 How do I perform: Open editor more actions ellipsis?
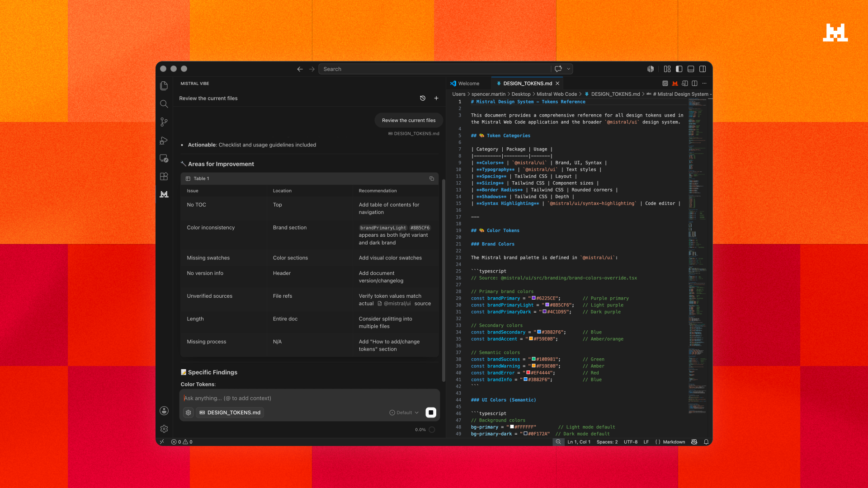pos(704,83)
